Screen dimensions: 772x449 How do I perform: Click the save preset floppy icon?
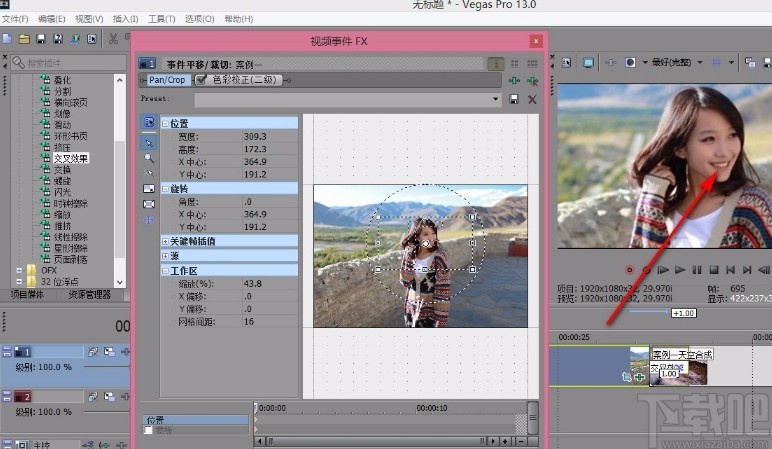[x=514, y=100]
